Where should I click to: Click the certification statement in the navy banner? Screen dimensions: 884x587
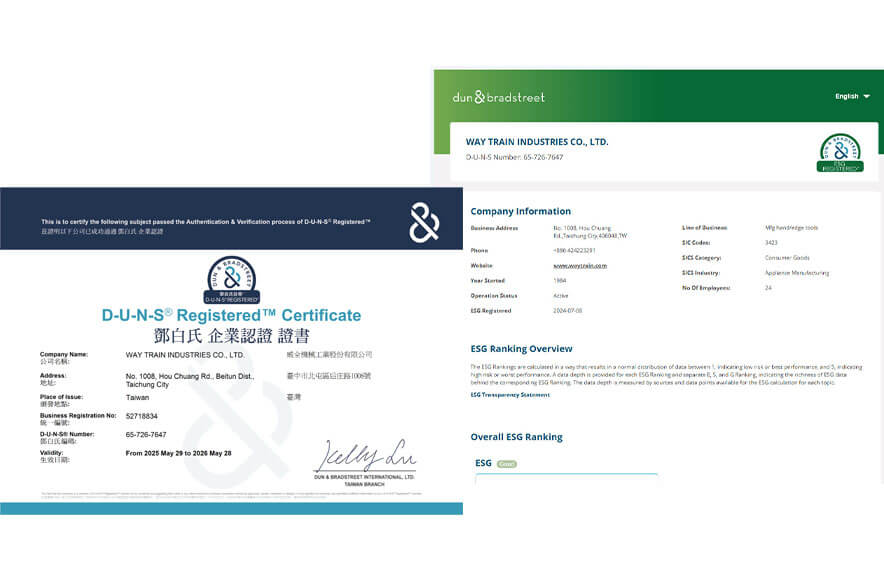tap(206, 222)
